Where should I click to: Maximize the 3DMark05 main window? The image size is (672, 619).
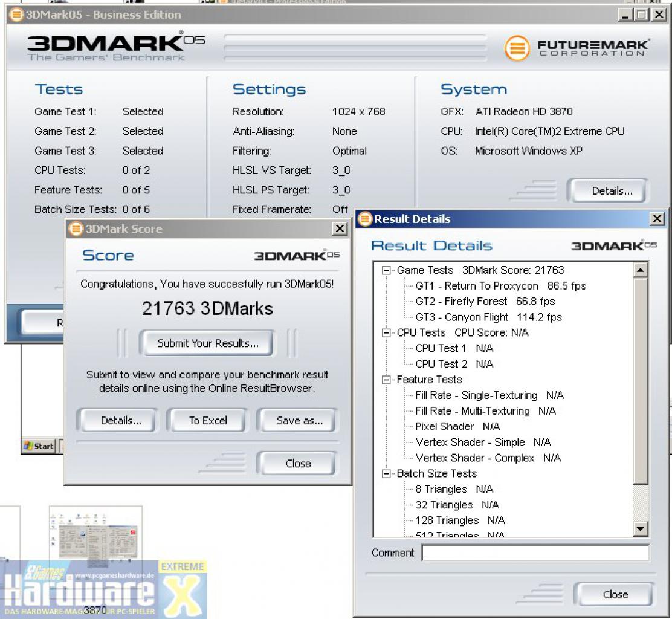(x=642, y=15)
